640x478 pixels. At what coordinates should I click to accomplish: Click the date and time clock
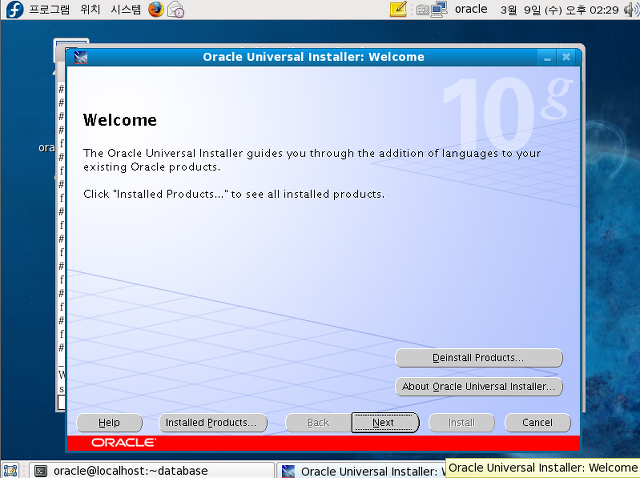click(x=560, y=10)
